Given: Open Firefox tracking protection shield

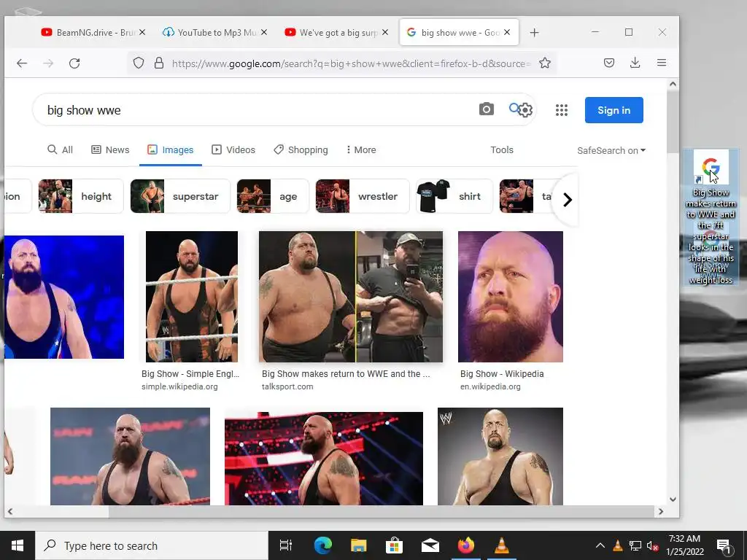Looking at the screenshot, I should (x=139, y=63).
